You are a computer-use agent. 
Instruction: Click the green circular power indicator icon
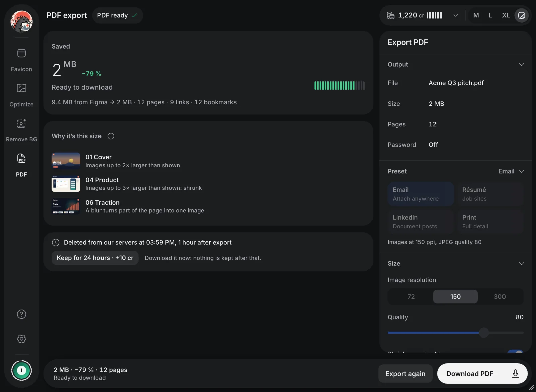point(21,370)
